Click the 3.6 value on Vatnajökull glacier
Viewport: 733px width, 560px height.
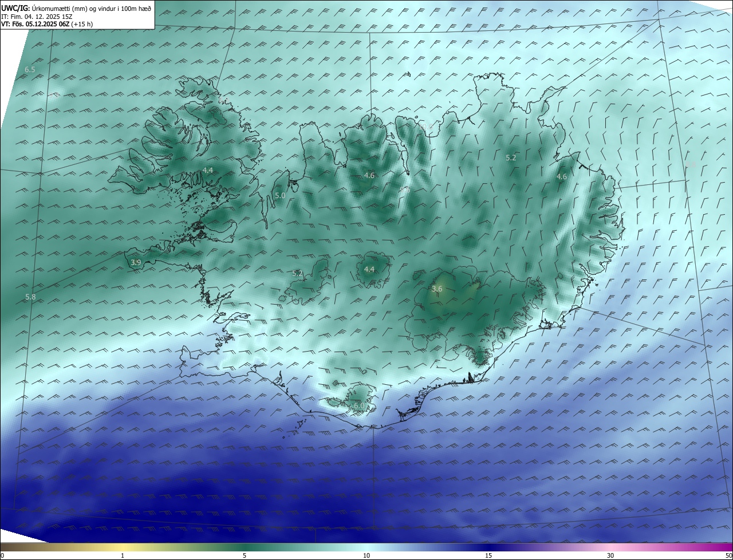click(x=437, y=289)
